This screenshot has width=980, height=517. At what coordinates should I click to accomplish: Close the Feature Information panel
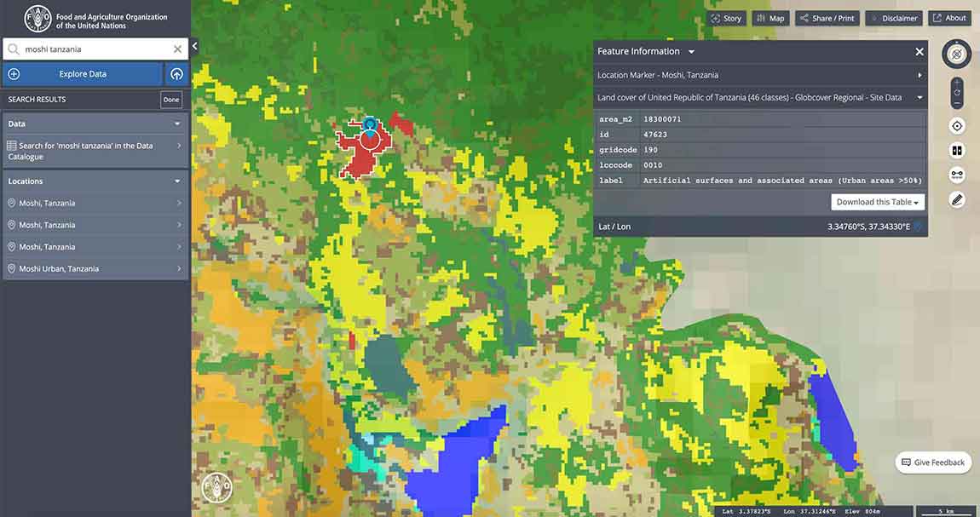point(919,52)
